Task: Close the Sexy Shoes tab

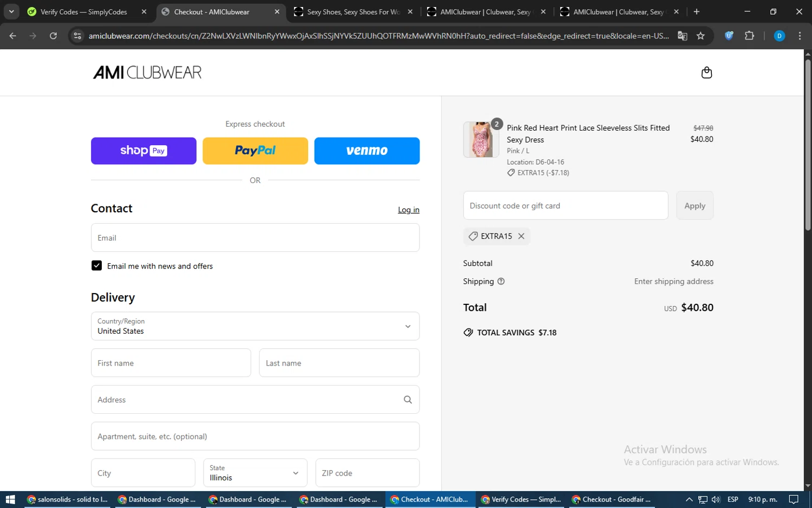Action: (410, 11)
